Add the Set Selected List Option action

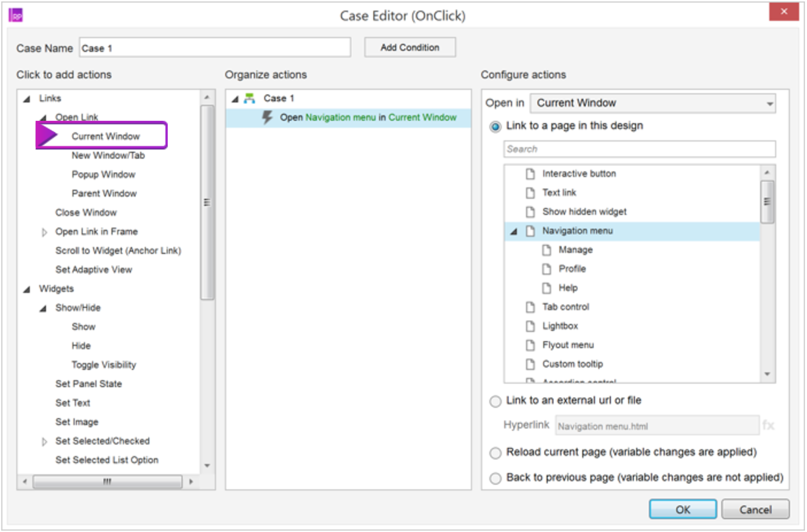coord(107,460)
